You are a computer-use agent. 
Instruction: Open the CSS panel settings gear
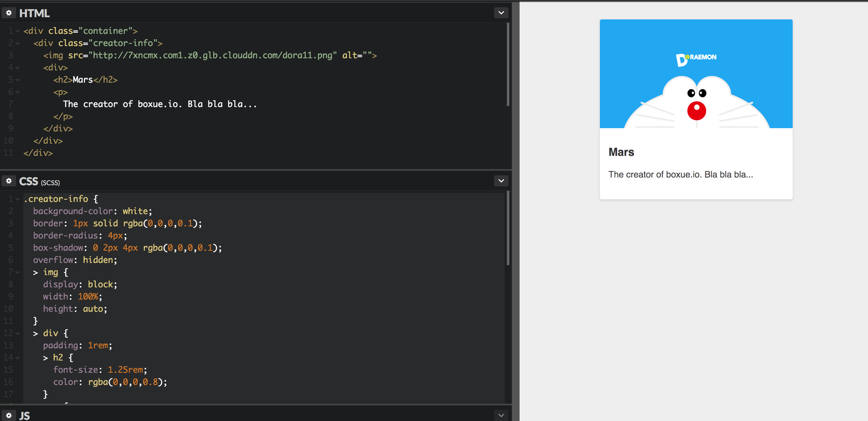9,181
